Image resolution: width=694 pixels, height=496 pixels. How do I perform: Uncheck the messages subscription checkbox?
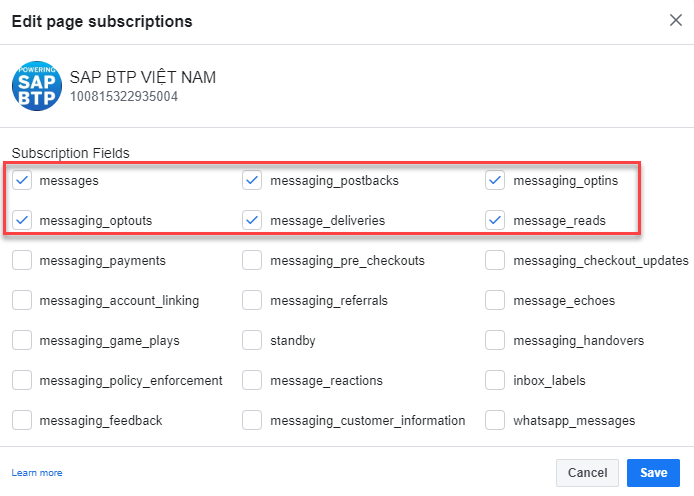tap(22, 181)
